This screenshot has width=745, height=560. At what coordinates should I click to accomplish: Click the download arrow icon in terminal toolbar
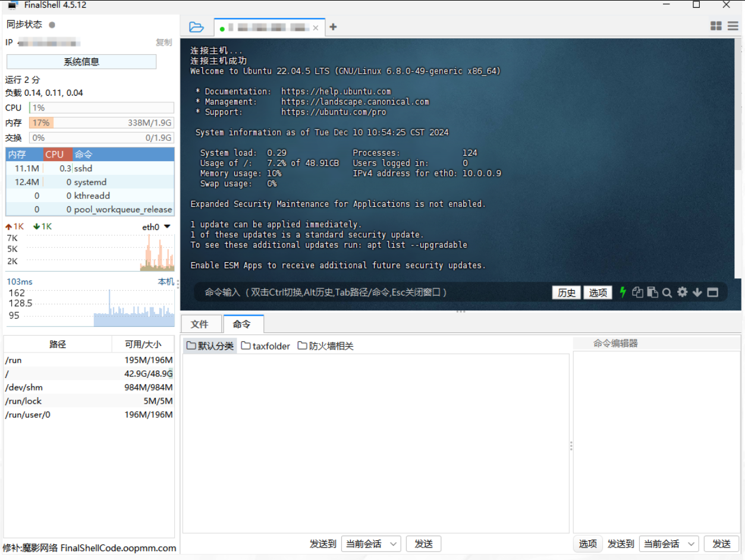point(697,292)
